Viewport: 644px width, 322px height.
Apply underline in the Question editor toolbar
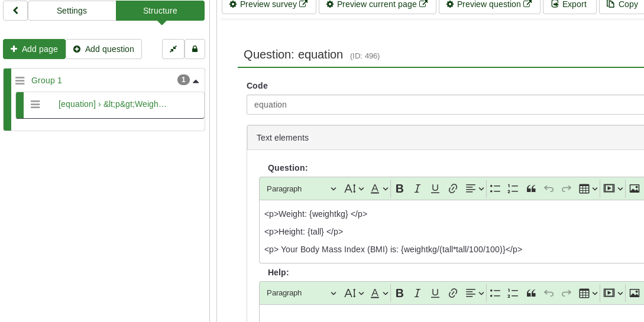435,188
